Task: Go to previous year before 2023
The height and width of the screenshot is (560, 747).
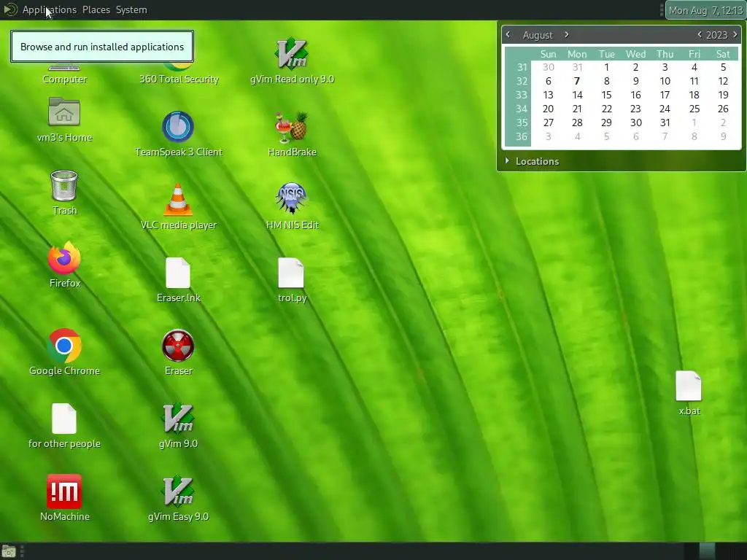Action: click(700, 35)
